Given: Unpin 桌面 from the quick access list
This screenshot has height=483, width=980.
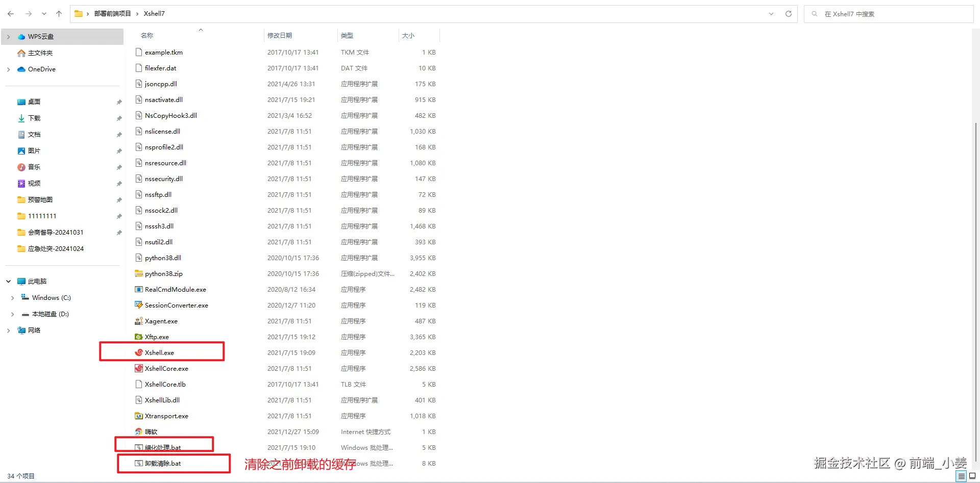Looking at the screenshot, I should [x=118, y=102].
